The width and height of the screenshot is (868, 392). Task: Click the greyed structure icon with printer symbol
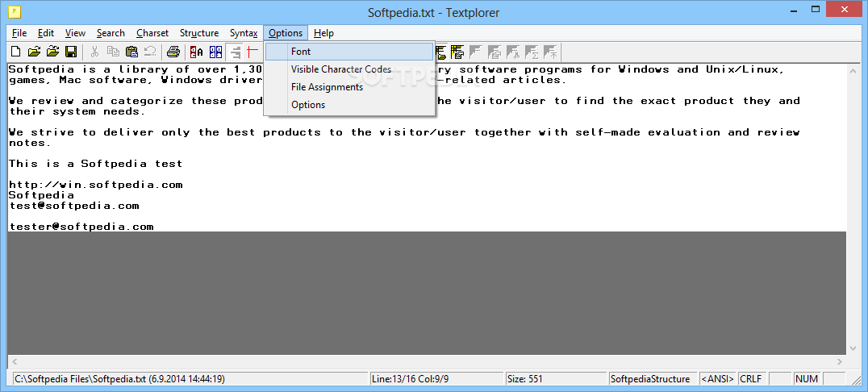[x=495, y=52]
